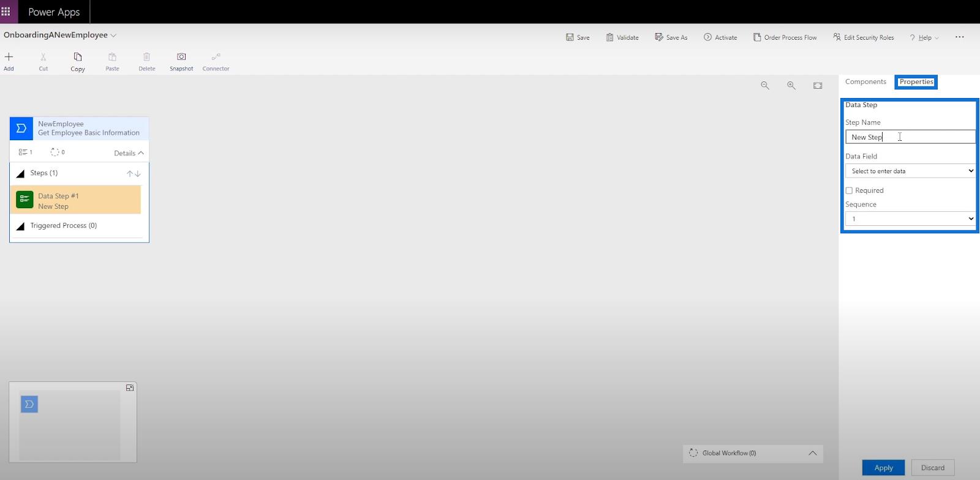Select the Data Step #1 icon
This screenshot has height=480, width=980.
point(24,199)
